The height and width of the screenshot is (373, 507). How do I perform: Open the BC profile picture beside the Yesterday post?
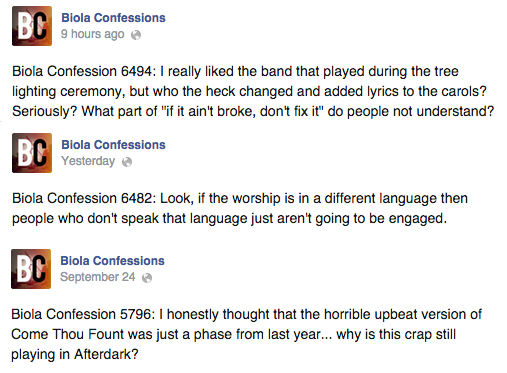(32, 153)
